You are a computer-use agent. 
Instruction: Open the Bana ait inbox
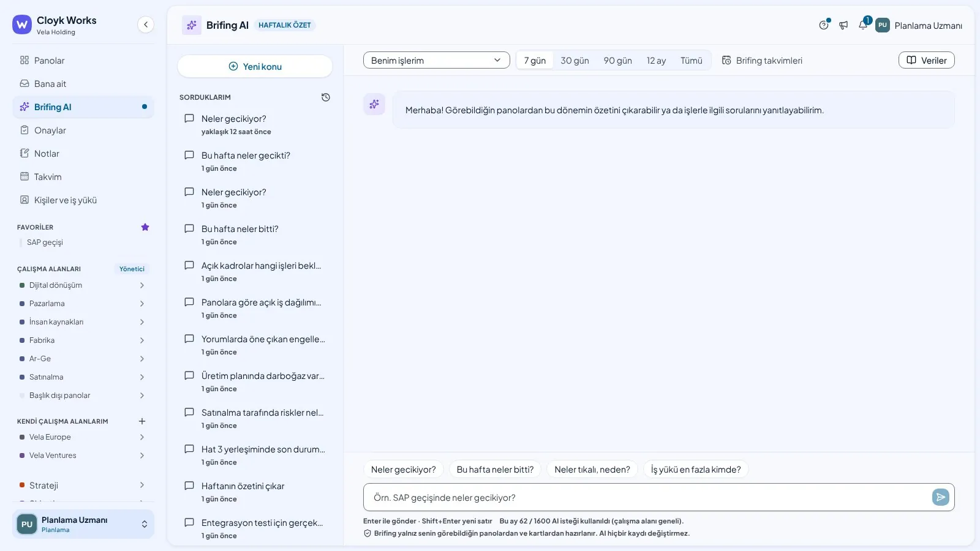click(x=83, y=84)
